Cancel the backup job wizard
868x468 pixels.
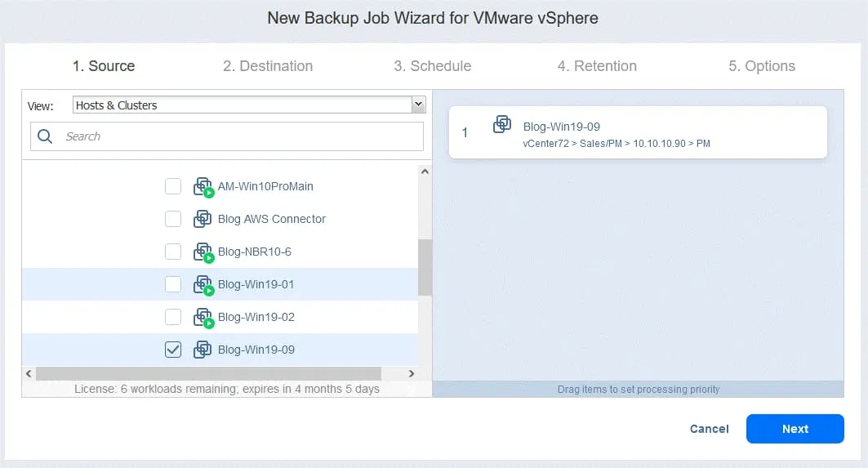pos(709,429)
